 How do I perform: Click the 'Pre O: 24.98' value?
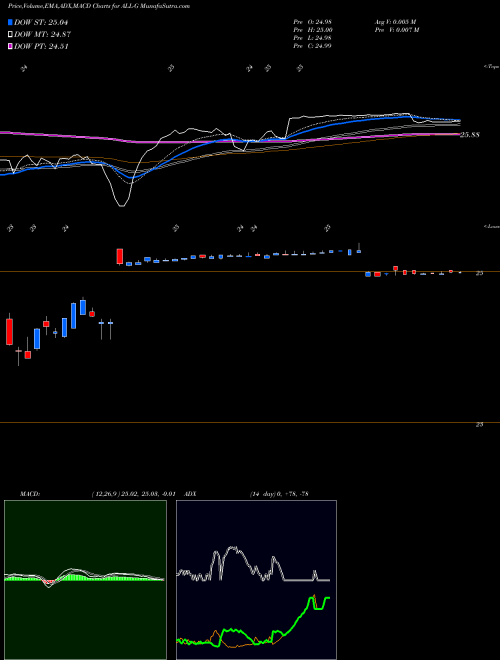(313, 22)
